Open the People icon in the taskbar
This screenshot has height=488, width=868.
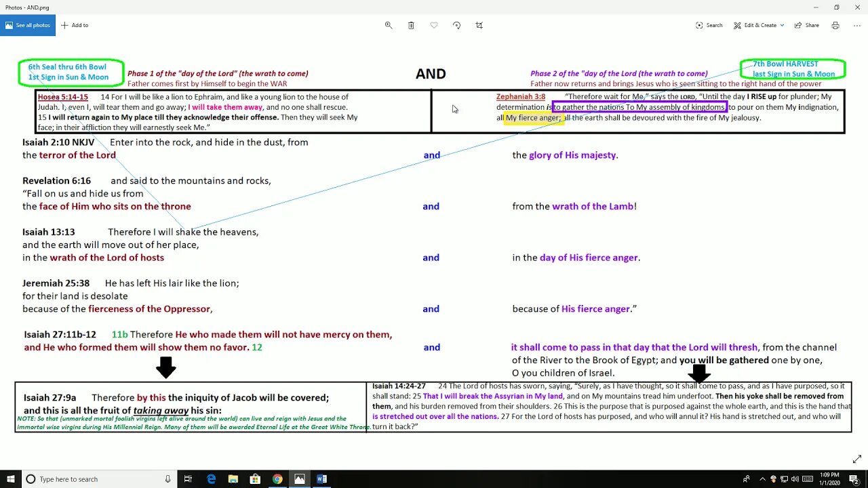click(747, 479)
